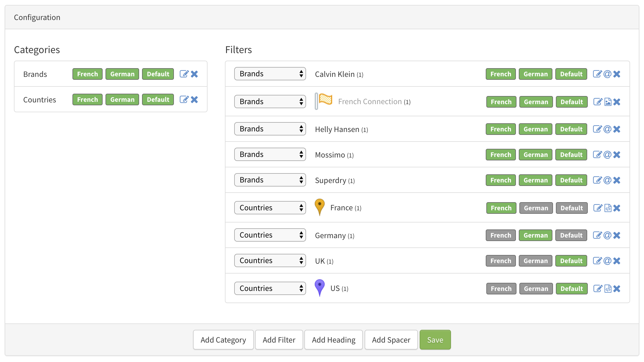
Task: Click the @ icon for Mossimo
Action: pos(607,155)
